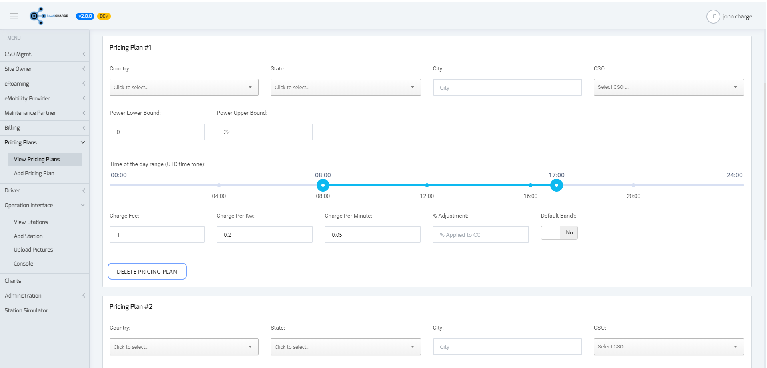Click the % Adjustment input field
767x368 pixels.
tap(480, 234)
